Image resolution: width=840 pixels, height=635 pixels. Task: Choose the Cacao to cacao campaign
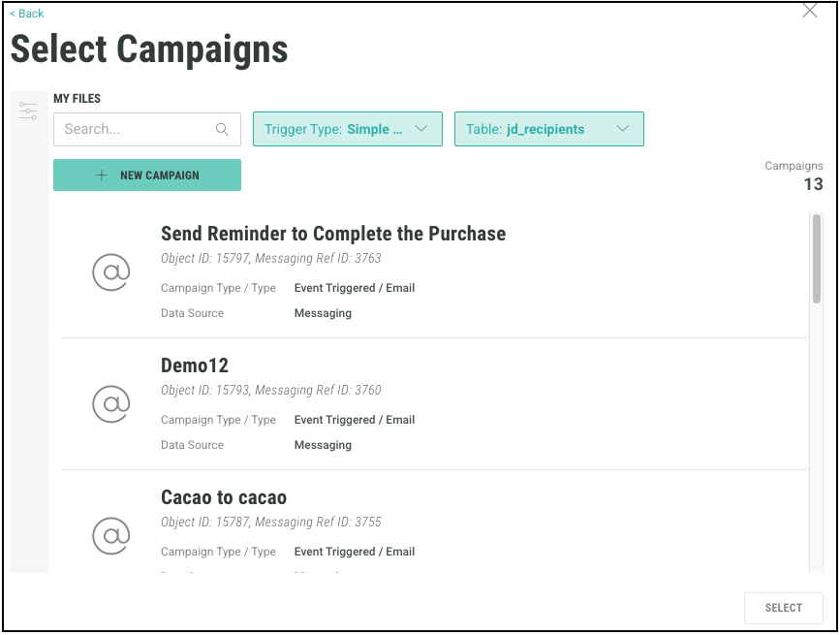point(224,497)
